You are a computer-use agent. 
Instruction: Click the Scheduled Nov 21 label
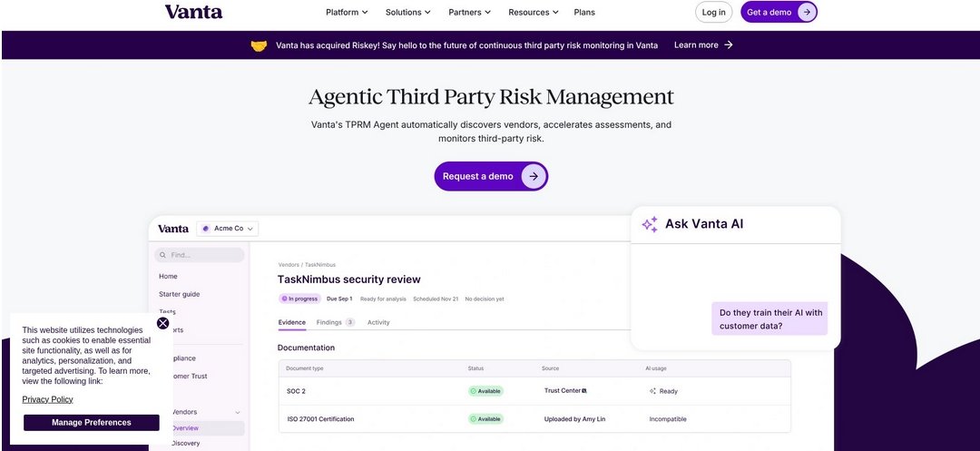pyautogui.click(x=436, y=299)
